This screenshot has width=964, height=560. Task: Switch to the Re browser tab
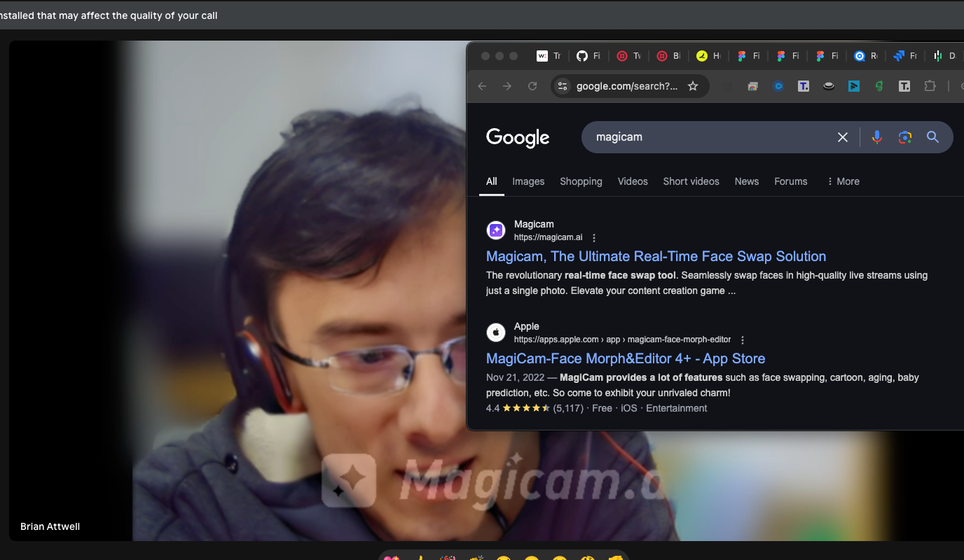coord(866,56)
